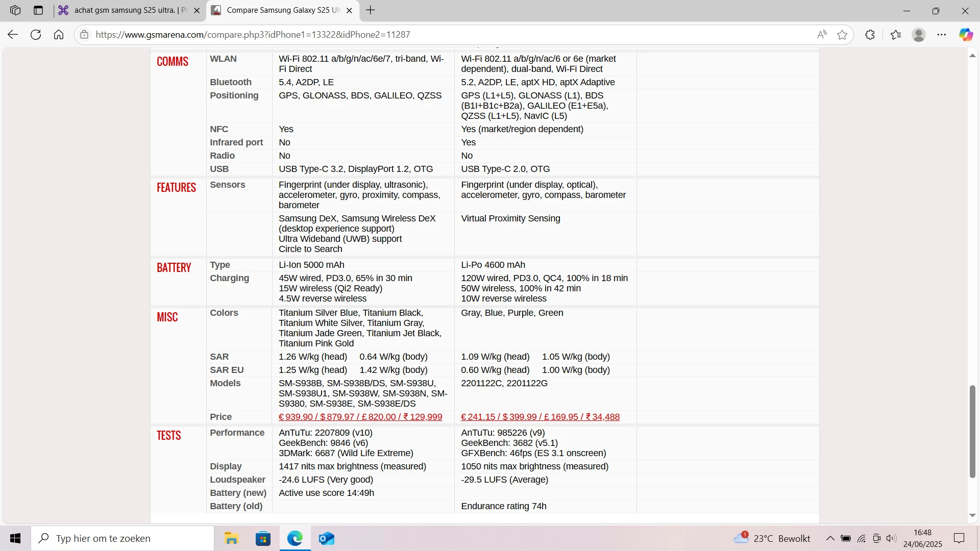The image size is (980, 551).
Task: Open second phone's price link
Action: [540, 417]
